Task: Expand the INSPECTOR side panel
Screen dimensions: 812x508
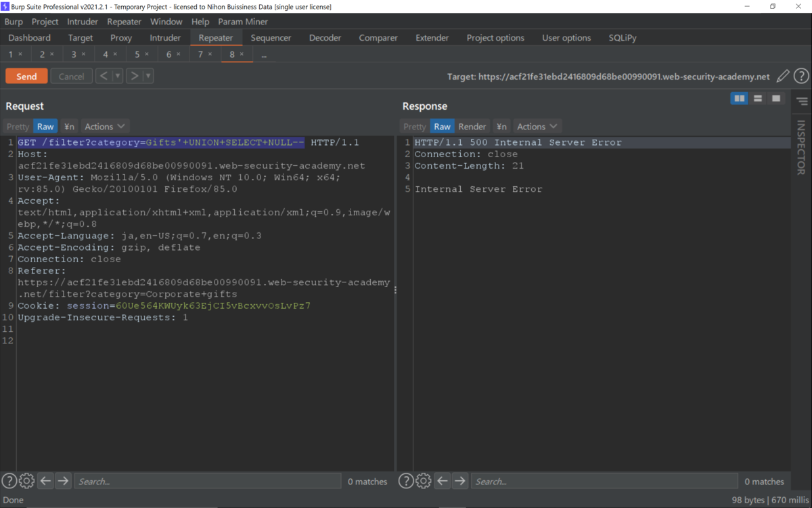Action: pyautogui.click(x=802, y=148)
